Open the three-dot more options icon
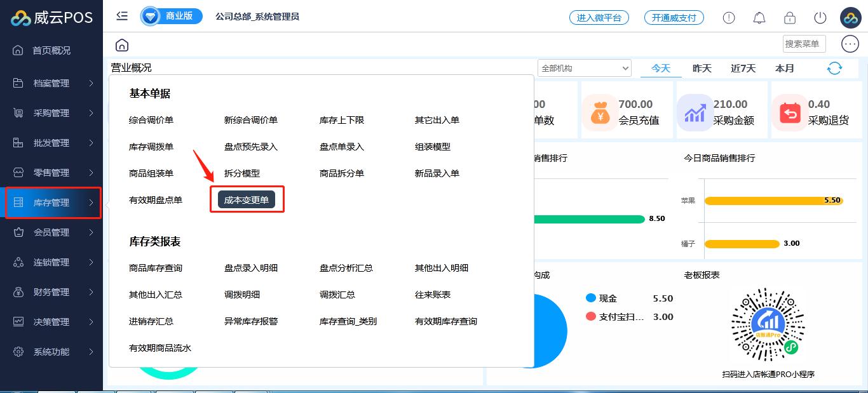Viewport: 868px width, 393px height. pyautogui.click(x=850, y=44)
